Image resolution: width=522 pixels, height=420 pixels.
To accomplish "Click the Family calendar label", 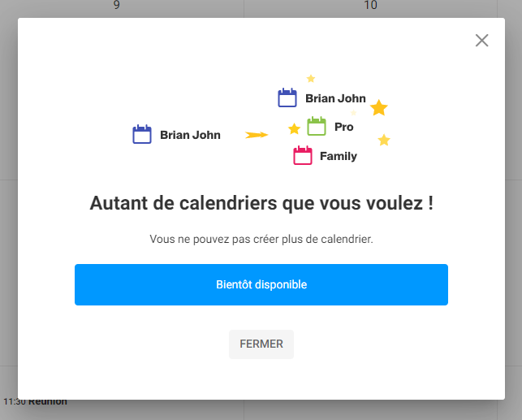I will [x=339, y=156].
